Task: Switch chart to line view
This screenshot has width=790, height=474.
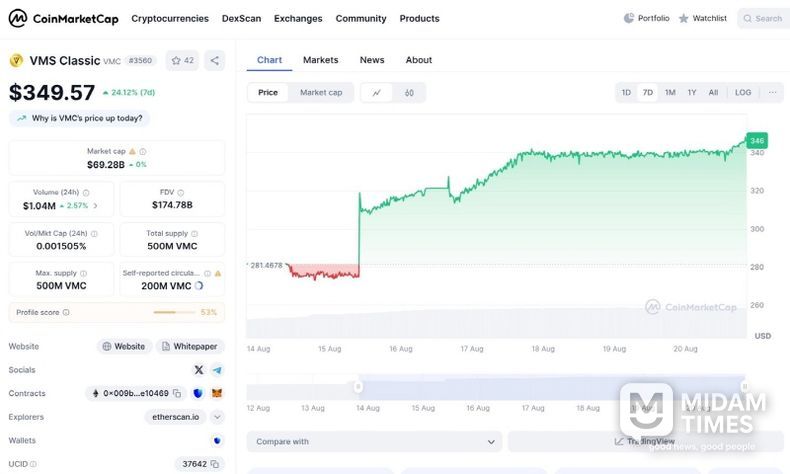Action: pyautogui.click(x=376, y=93)
